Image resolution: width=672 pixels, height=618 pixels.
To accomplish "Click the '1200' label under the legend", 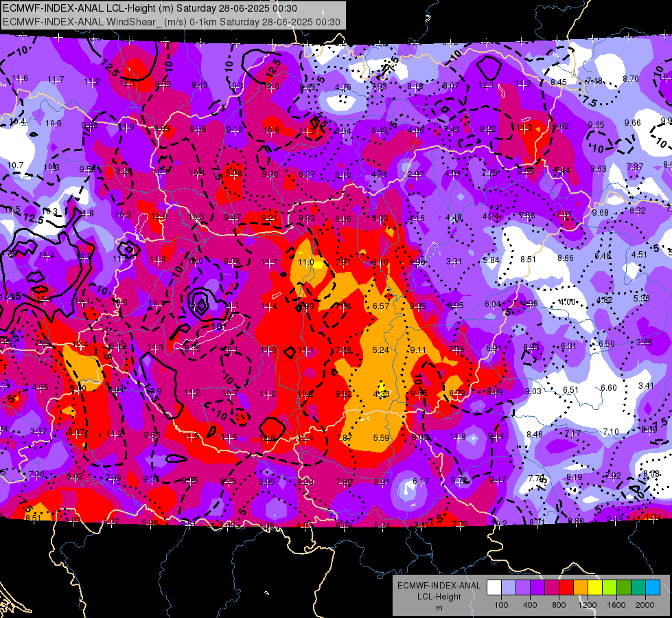I will (588, 605).
